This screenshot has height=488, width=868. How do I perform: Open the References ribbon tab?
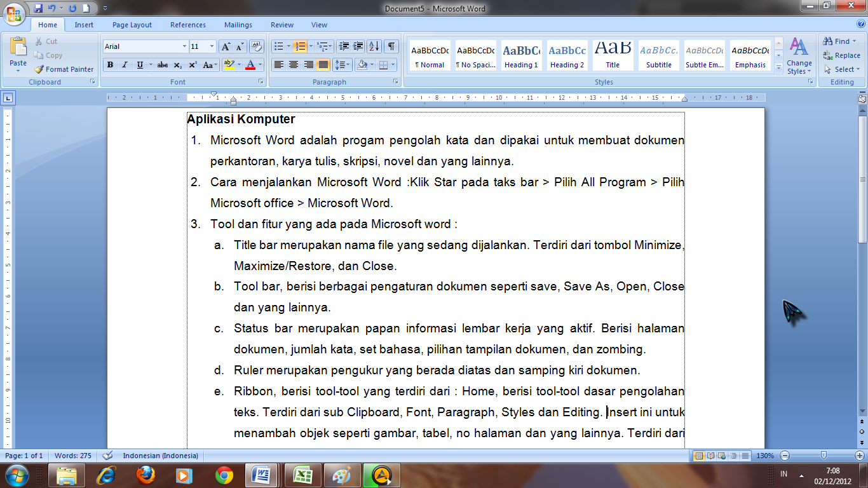[187, 25]
